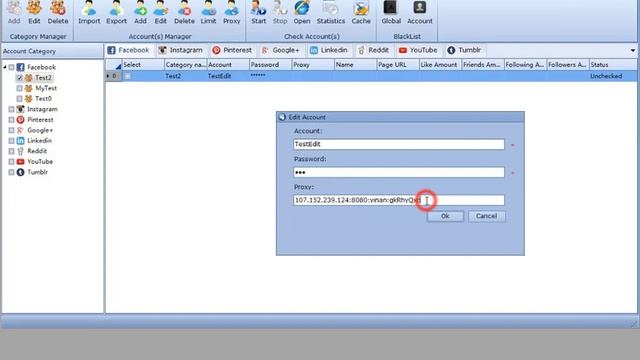Open the Statistics icon
640x360 pixels.
[331, 12]
